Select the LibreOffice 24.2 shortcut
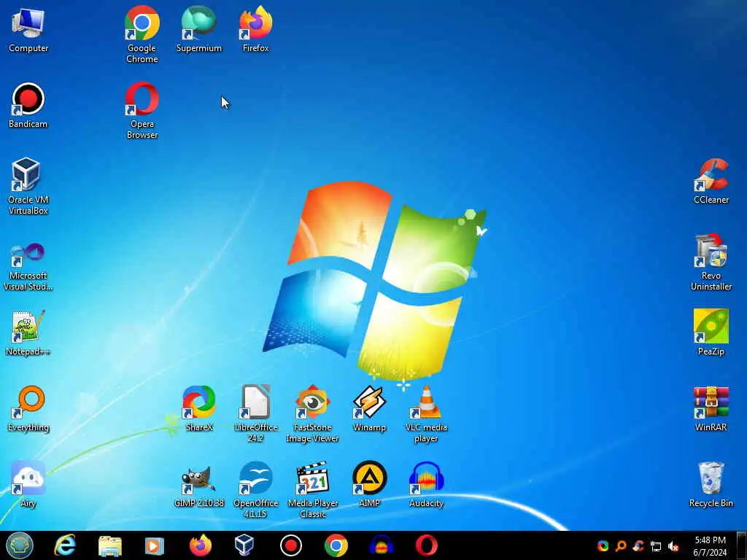 pyautogui.click(x=256, y=414)
